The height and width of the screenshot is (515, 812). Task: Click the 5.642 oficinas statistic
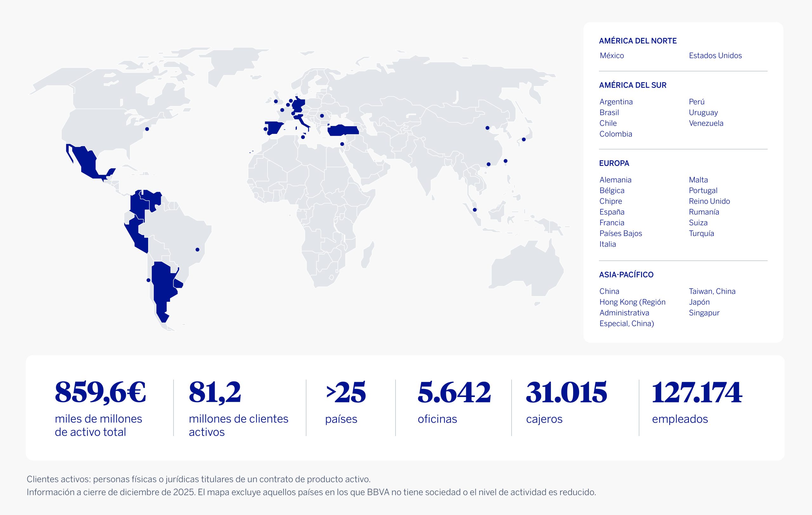tap(454, 393)
